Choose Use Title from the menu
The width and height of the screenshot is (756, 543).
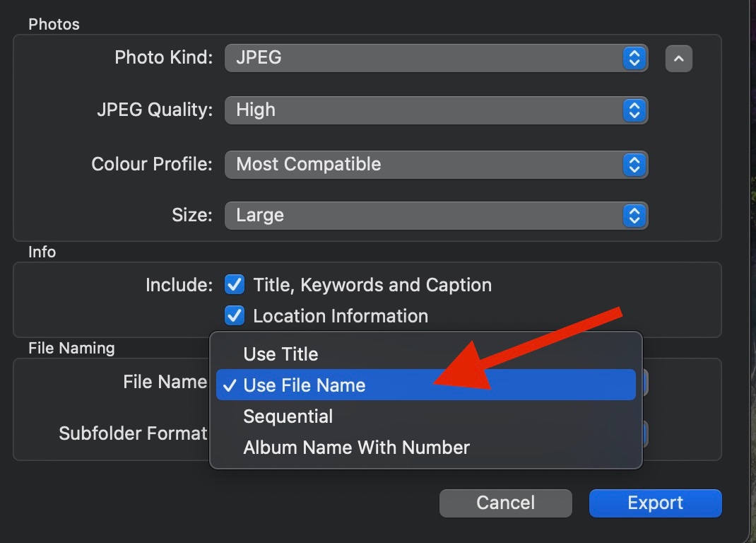(x=280, y=354)
